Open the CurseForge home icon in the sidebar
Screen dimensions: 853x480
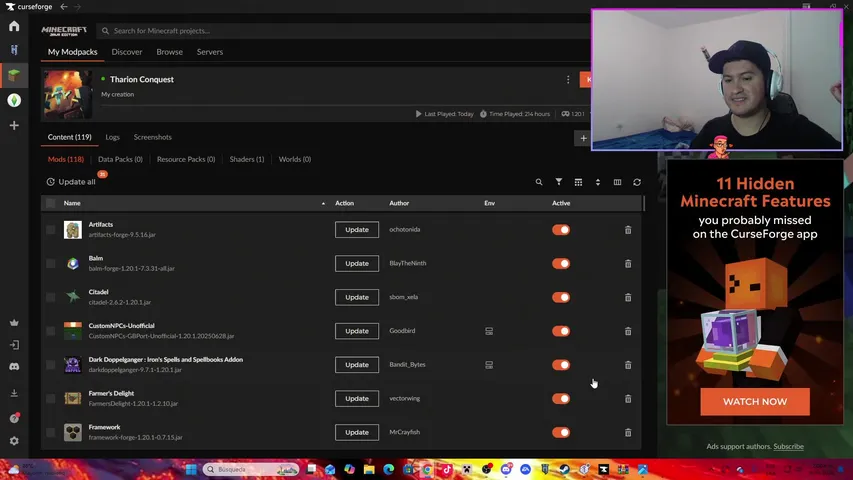(14, 26)
